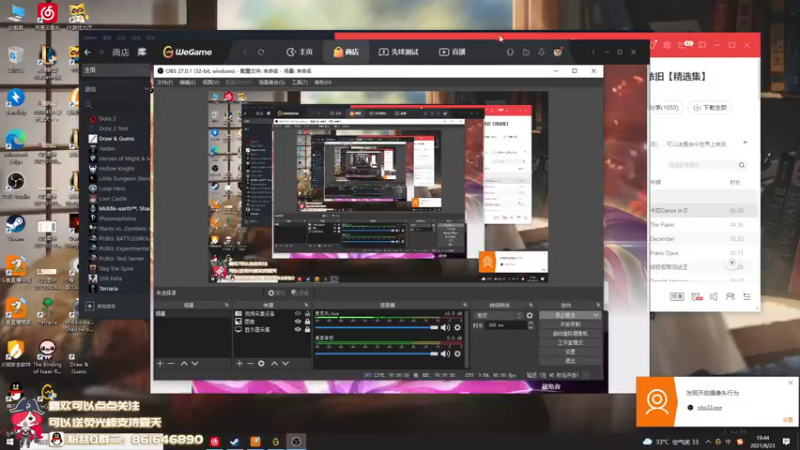Open WeGame user avatar menu

[558, 52]
